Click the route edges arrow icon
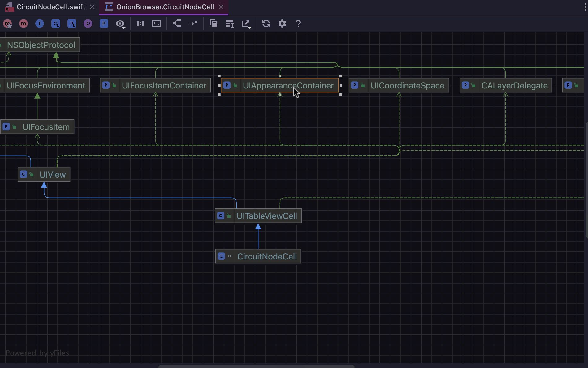The height and width of the screenshot is (368, 588). tap(193, 24)
